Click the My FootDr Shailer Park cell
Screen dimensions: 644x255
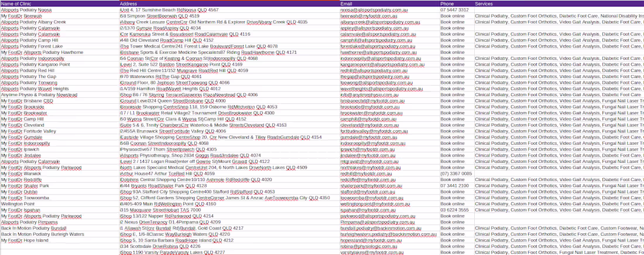60,186
